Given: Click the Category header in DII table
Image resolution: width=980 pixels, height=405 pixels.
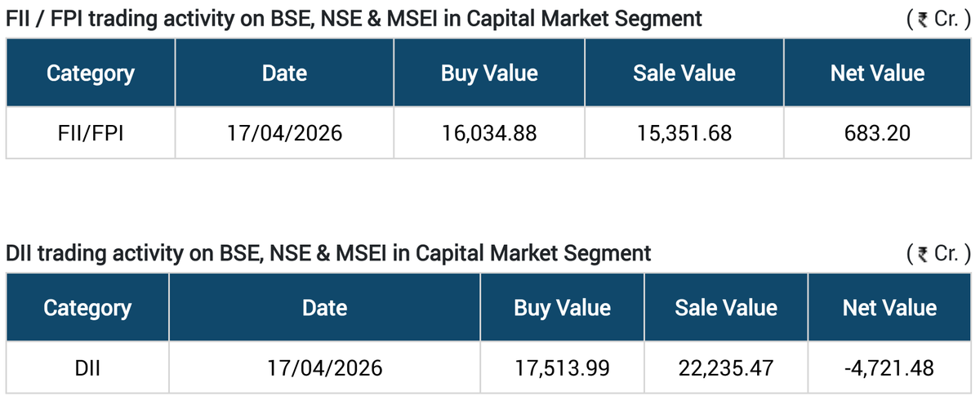Looking at the screenshot, I should pyautogui.click(x=87, y=308).
